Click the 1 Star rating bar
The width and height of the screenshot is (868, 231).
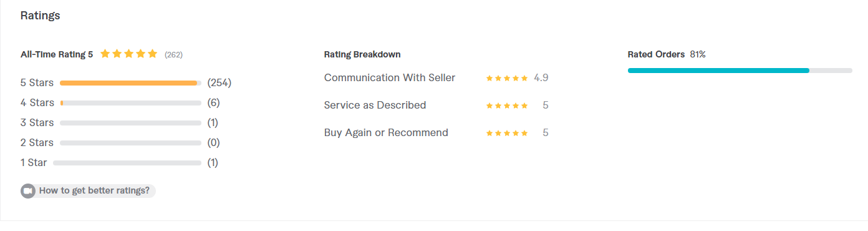coord(127,163)
